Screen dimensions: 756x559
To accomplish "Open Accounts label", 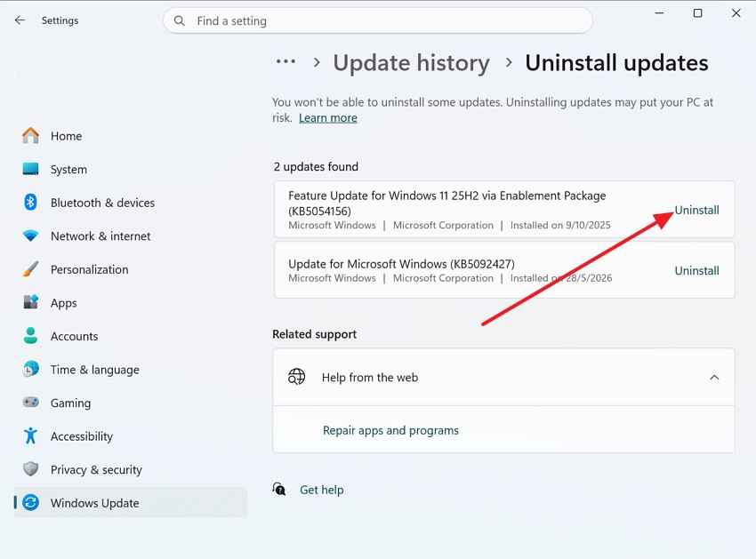I will tap(74, 336).
